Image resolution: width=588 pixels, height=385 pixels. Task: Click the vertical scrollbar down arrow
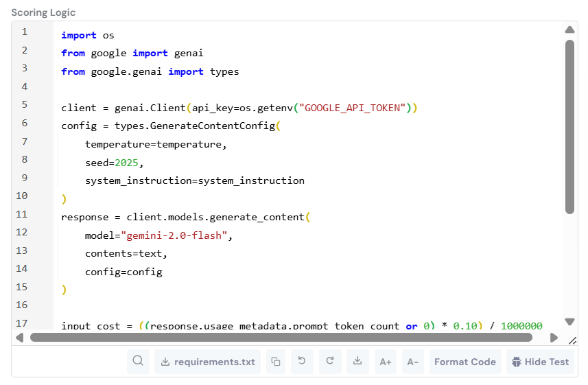[x=569, y=321]
